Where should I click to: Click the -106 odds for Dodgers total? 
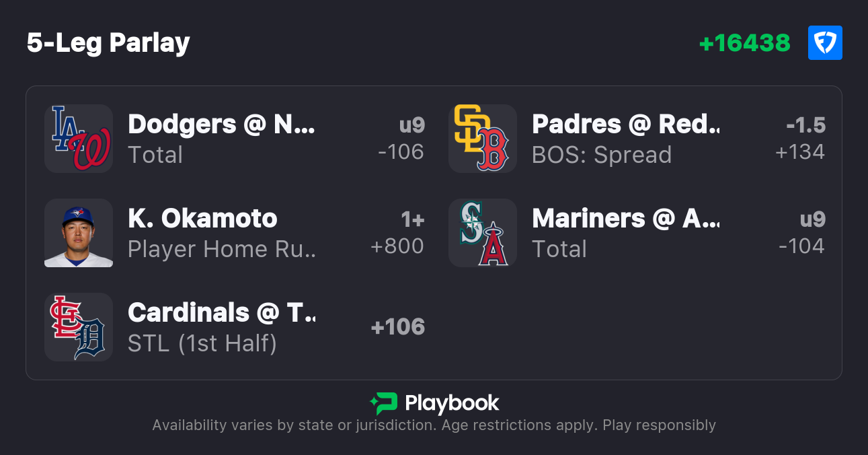click(x=401, y=152)
